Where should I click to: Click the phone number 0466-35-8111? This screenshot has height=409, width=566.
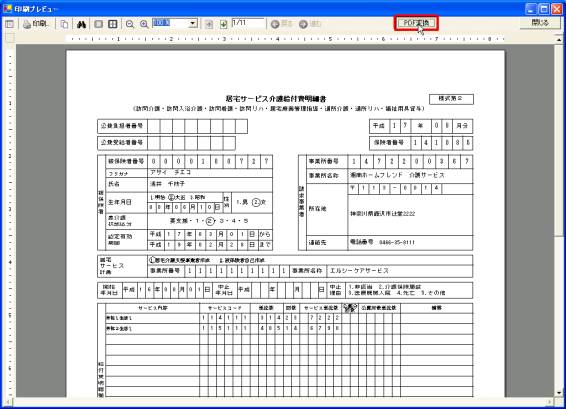pos(397,242)
